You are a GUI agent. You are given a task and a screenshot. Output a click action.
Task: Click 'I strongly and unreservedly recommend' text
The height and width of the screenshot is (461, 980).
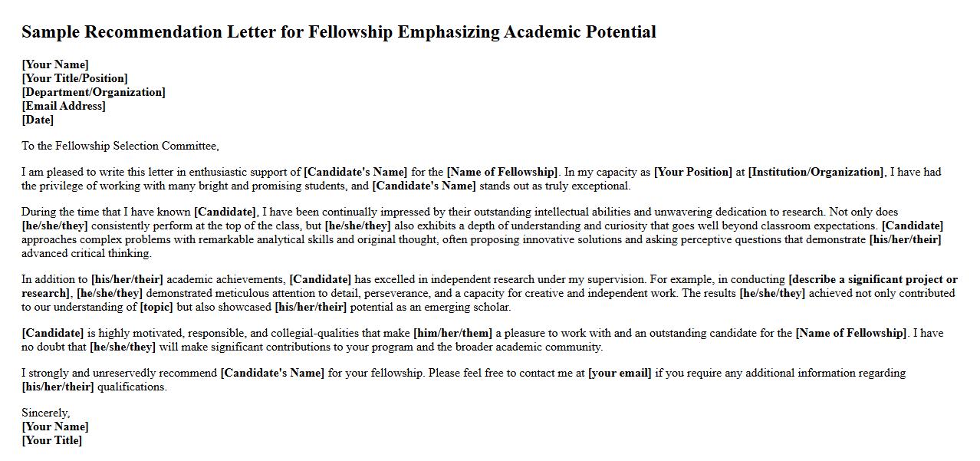pyautogui.click(x=120, y=373)
